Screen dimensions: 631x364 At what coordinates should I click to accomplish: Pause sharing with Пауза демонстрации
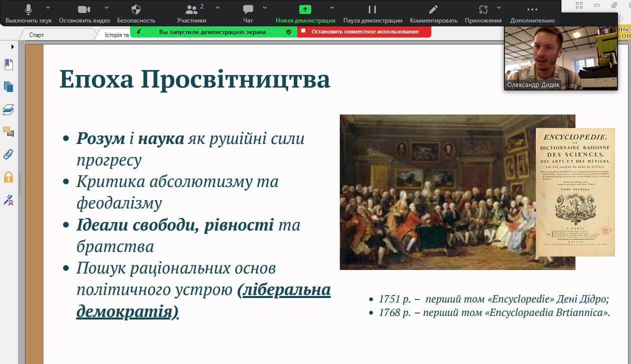point(372,14)
